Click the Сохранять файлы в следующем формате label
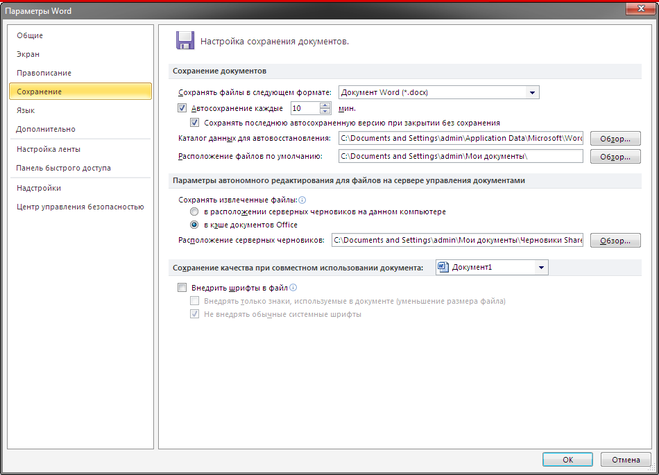This screenshot has height=475, width=659. (255, 92)
